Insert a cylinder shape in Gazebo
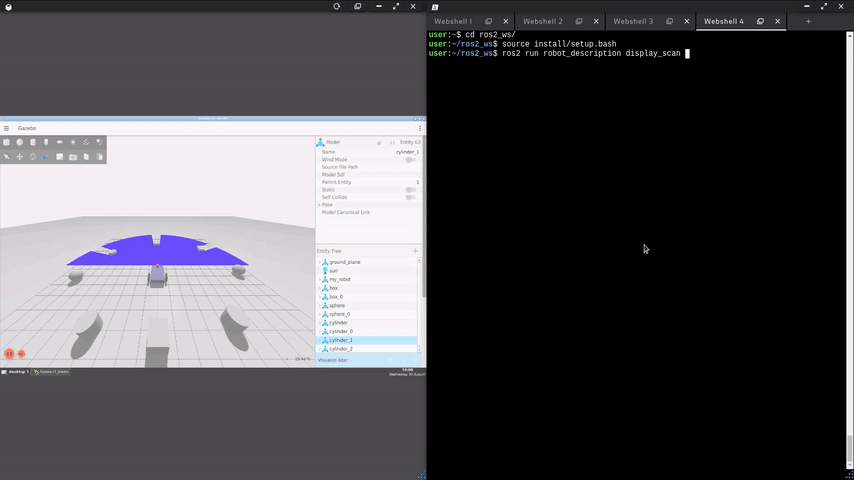This screenshot has width=854, height=480. 33,142
